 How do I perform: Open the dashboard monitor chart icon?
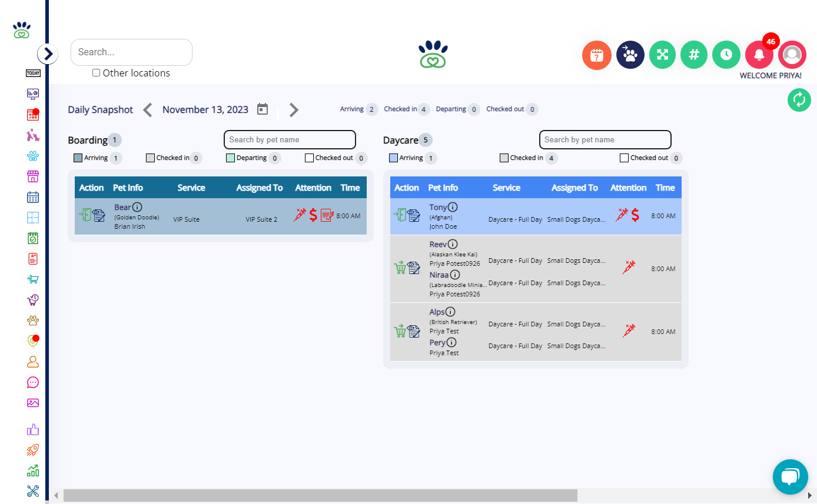[x=33, y=94]
